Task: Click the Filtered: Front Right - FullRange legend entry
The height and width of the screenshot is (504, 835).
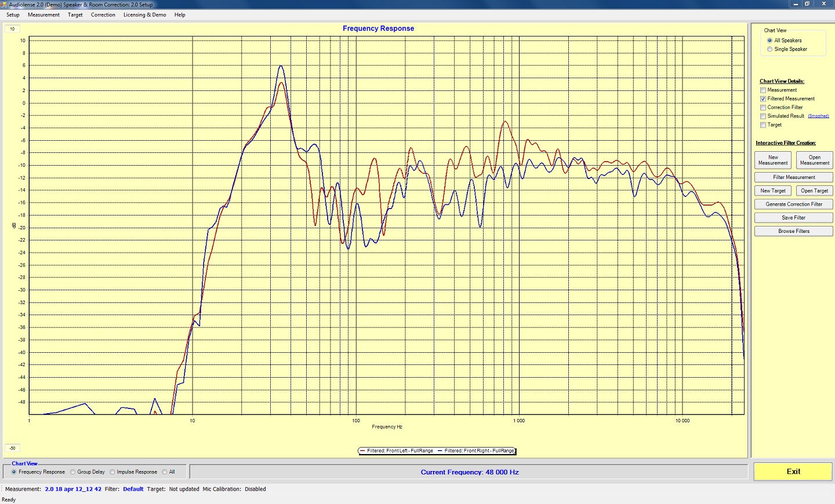Action: [x=476, y=451]
